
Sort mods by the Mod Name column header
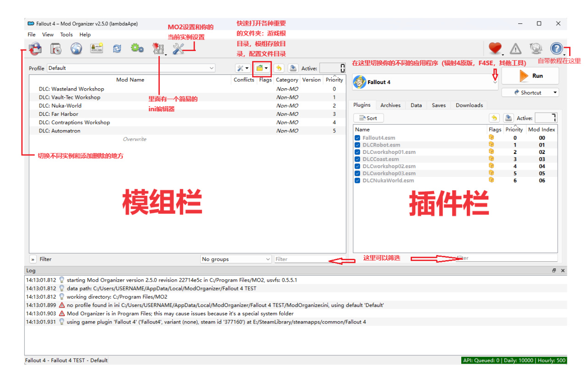point(130,80)
